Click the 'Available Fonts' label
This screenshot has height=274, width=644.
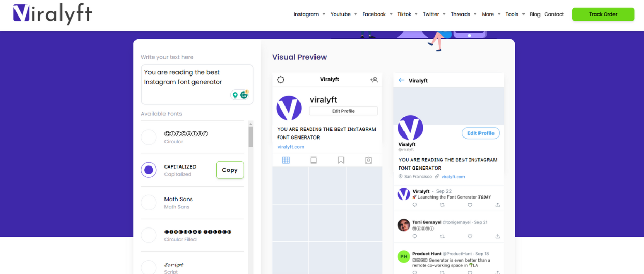161,114
